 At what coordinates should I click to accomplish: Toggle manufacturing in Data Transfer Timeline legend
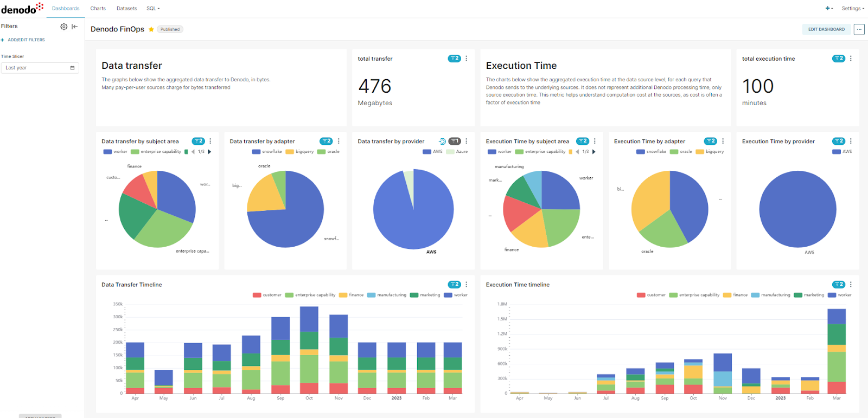click(x=387, y=295)
